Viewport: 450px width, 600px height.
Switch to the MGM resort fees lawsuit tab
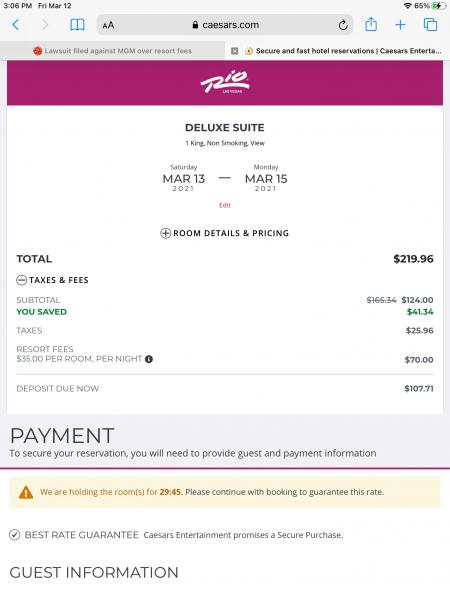point(112,51)
